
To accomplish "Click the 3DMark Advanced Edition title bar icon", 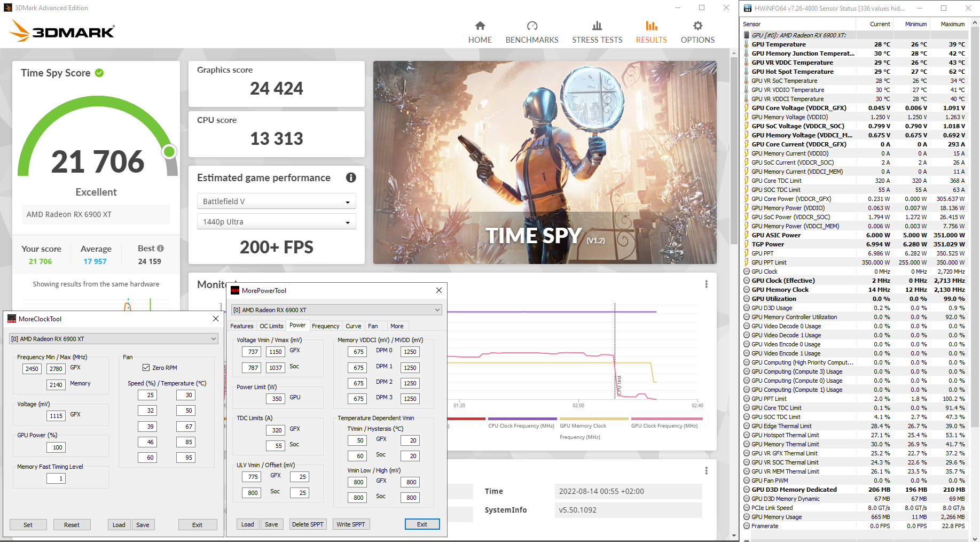I will point(7,7).
